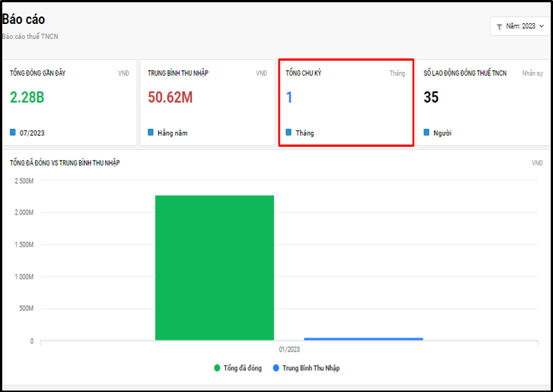Click the TỔNG ĐÓNG GẦN ĐÂY card title
Screen dimensions: 553x392
point(38,73)
